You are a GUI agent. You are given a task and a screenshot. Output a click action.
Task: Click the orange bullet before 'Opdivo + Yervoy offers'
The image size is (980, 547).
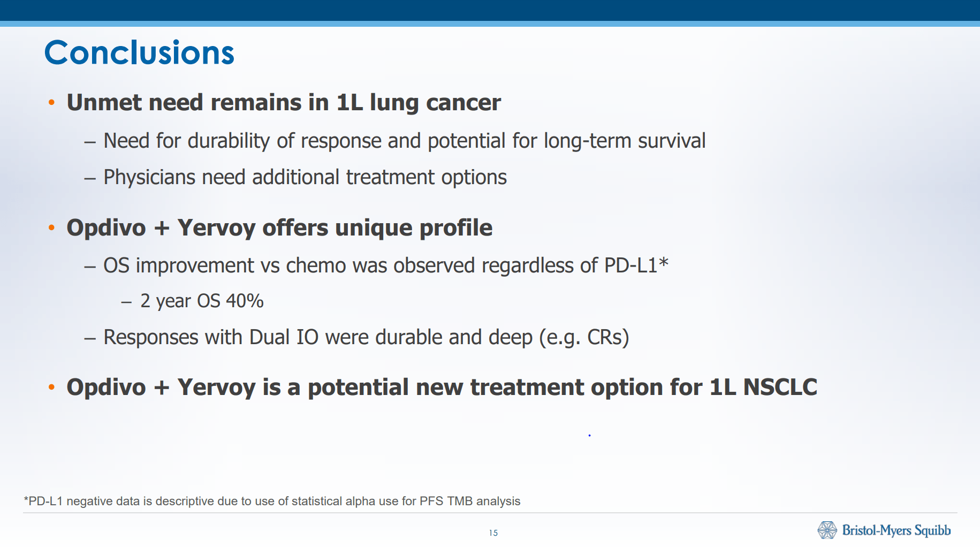pyautogui.click(x=51, y=227)
